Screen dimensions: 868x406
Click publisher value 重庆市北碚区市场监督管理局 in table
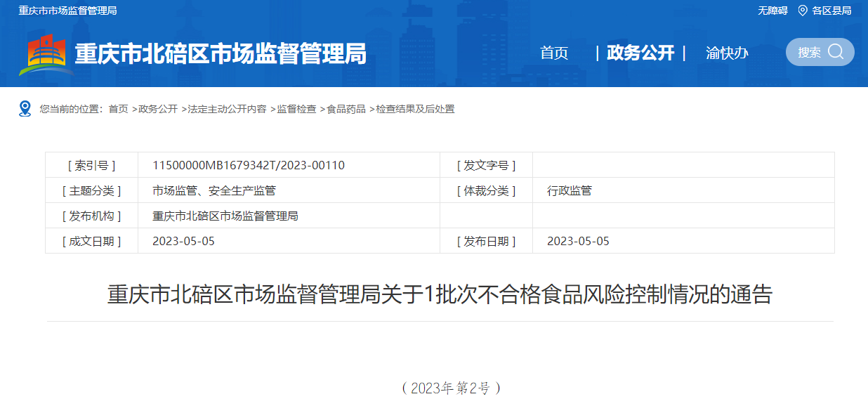[225, 216]
